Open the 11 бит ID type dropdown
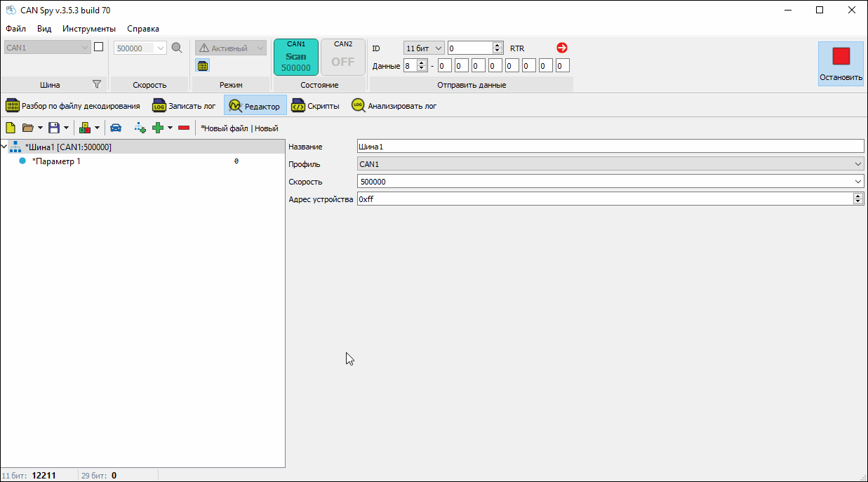The height and width of the screenshot is (482, 868). 424,48
